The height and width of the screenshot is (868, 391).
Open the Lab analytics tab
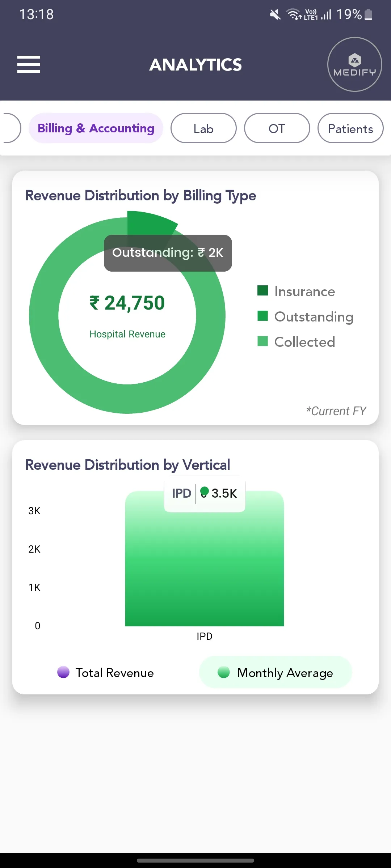pyautogui.click(x=203, y=128)
